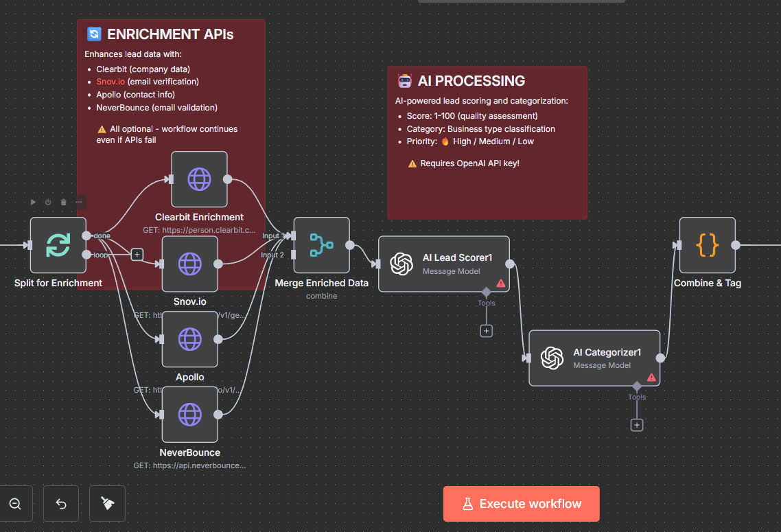Click the undo arrow button
This screenshot has width=781, height=532.
coord(61,504)
